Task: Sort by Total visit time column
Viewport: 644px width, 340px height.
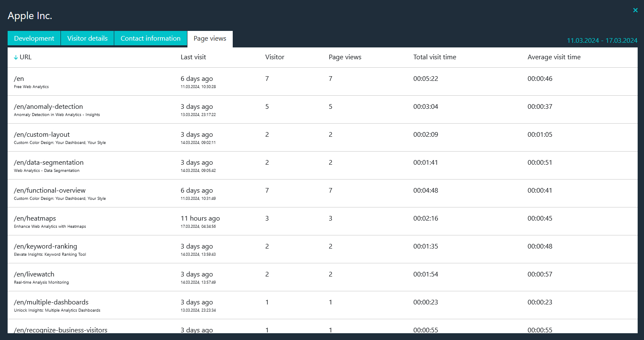Action: tap(435, 57)
